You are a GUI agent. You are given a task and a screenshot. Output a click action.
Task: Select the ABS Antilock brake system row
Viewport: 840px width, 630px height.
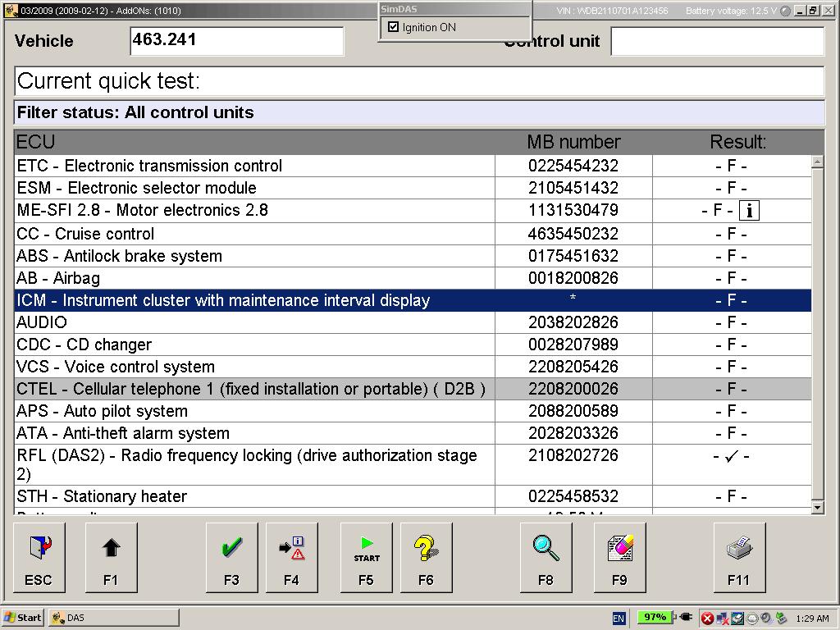(x=254, y=256)
